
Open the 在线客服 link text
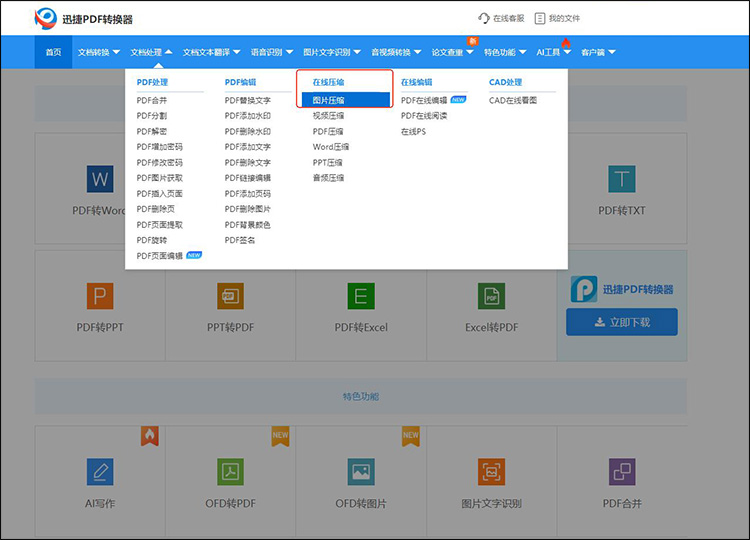point(508,18)
